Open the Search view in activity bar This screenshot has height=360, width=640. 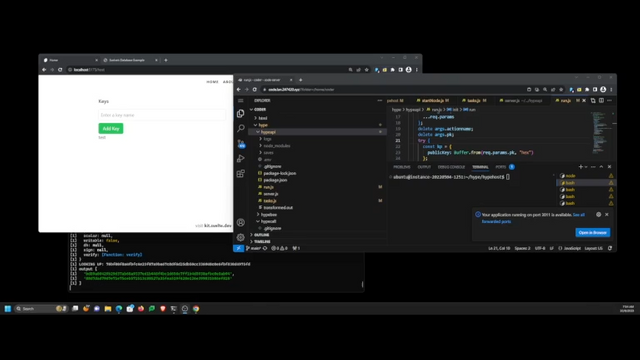(241, 128)
